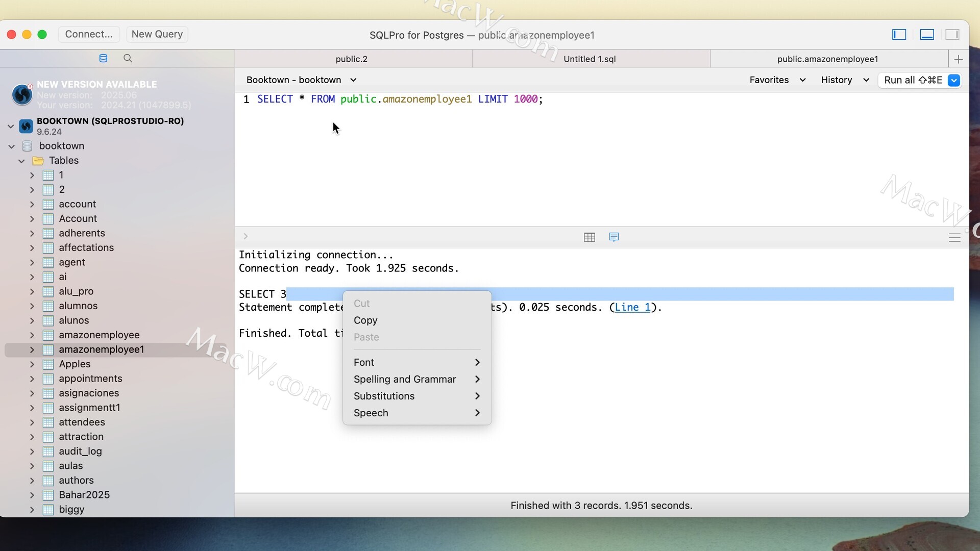Open the Font submenu
The height and width of the screenshot is (551, 980).
click(417, 362)
